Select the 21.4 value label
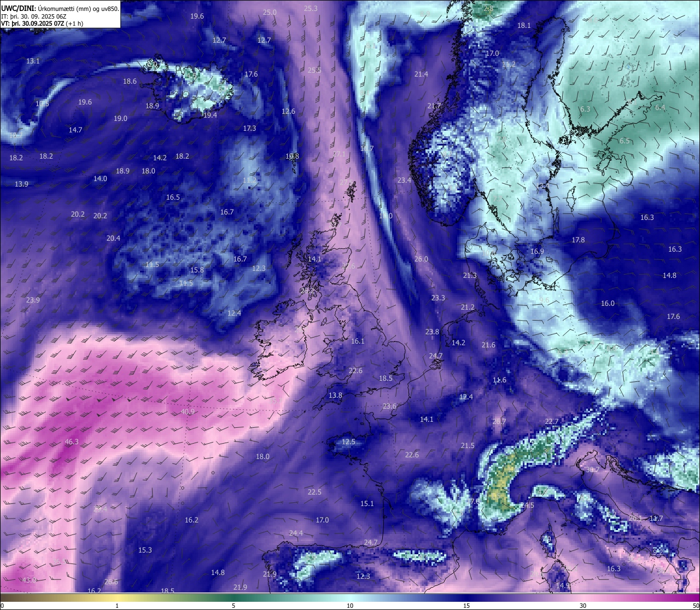Screen dimensions: 700x610 [421, 74]
